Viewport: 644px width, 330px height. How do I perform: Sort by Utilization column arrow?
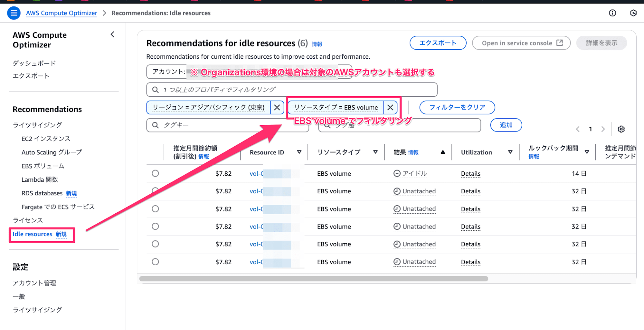pos(510,152)
